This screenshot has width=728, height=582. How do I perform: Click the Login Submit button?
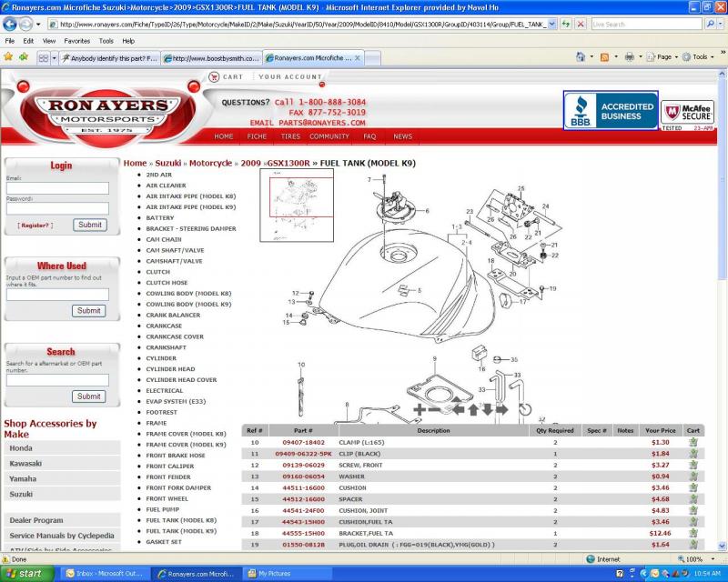(89, 225)
